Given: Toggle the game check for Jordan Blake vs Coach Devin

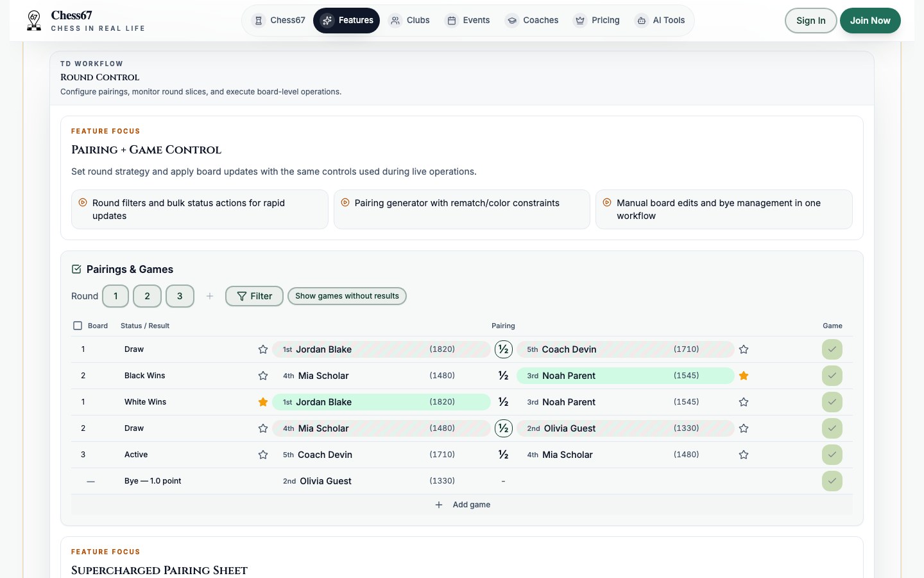Looking at the screenshot, I should coord(832,349).
